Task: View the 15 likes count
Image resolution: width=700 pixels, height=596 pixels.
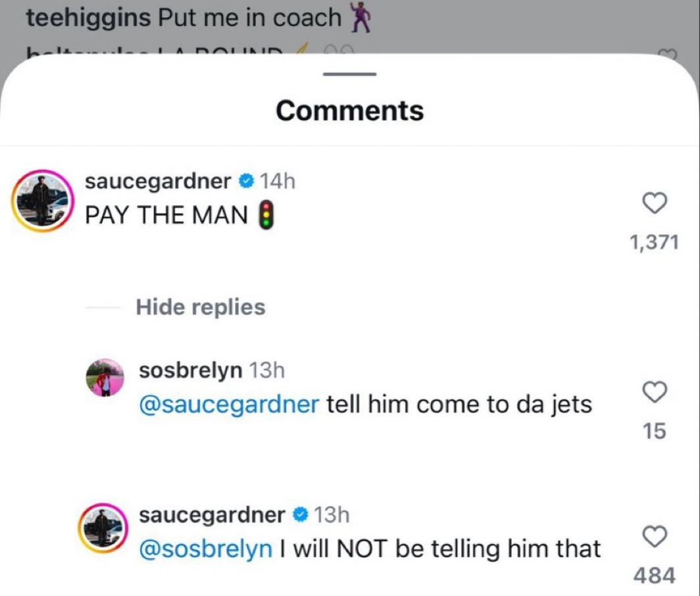Action: tap(655, 432)
